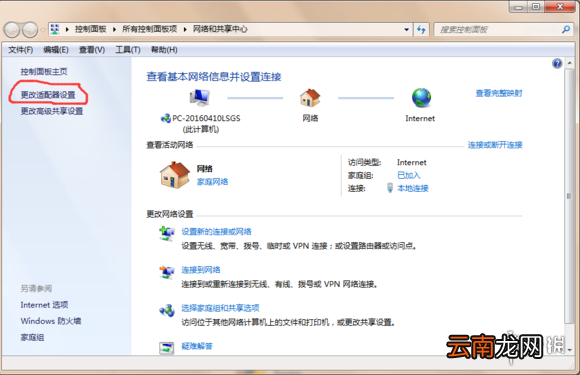
Task: Click the Forward navigation arrow button
Action: [x=30, y=30]
